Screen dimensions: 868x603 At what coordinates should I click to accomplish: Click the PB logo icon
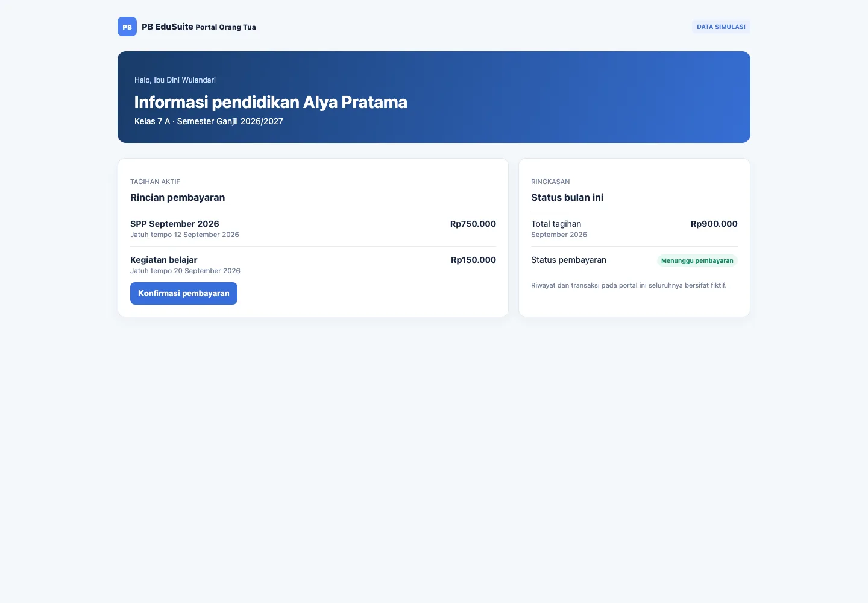coord(127,27)
